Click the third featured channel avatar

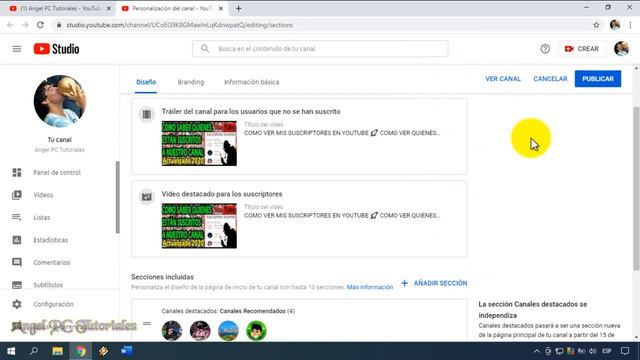pos(228,330)
